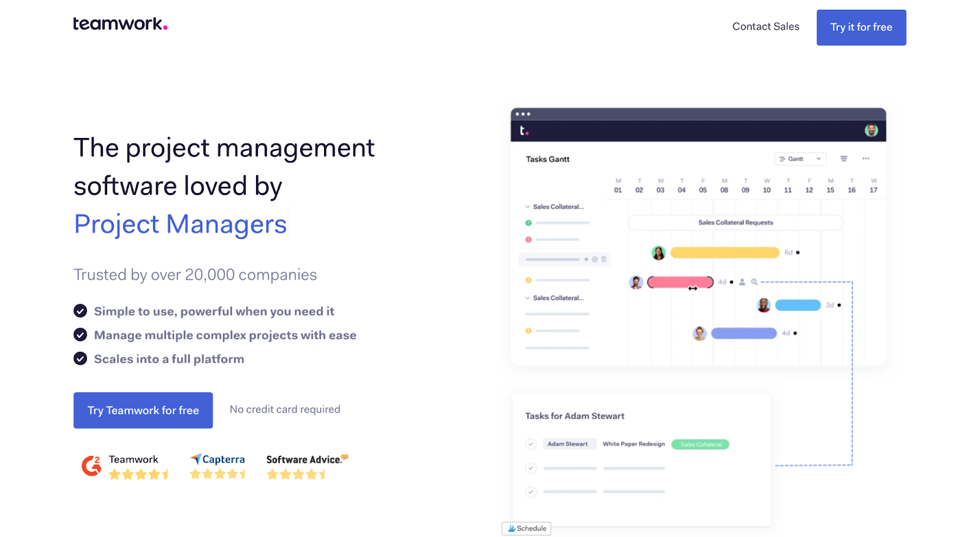Click the Tasks for Adam Stewart heading

pos(575,416)
